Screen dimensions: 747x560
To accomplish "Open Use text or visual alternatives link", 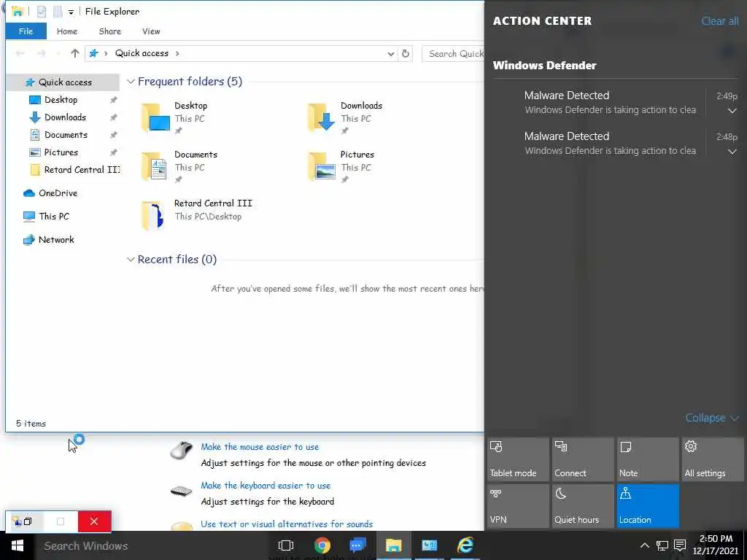I will coord(286,524).
